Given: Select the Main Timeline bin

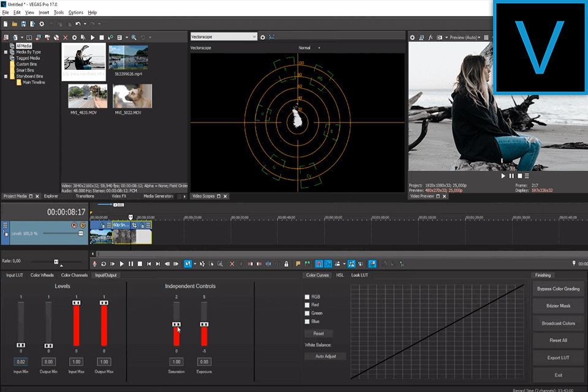Looking at the screenshot, I should click(34, 82).
